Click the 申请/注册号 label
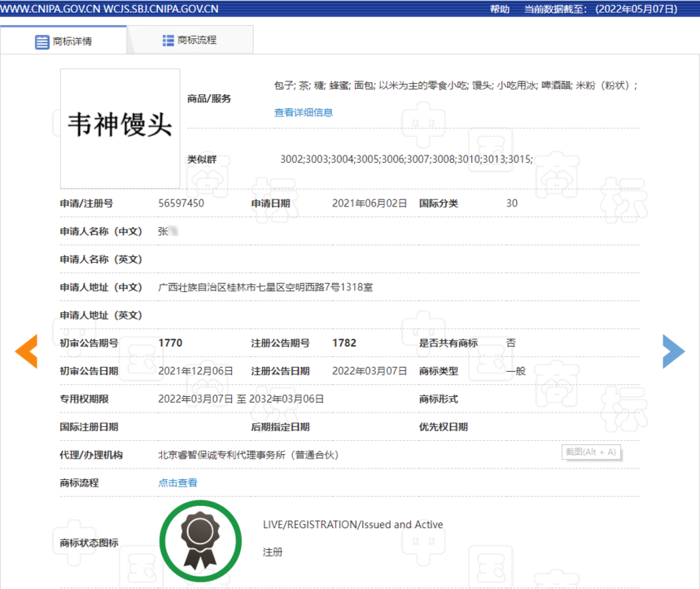This screenshot has width=700, height=589. 86,203
